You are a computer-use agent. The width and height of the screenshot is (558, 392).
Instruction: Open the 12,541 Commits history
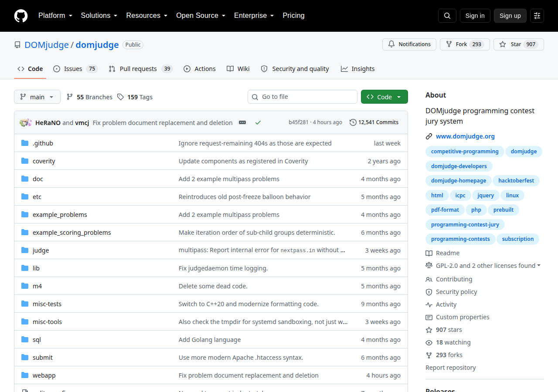click(x=374, y=122)
